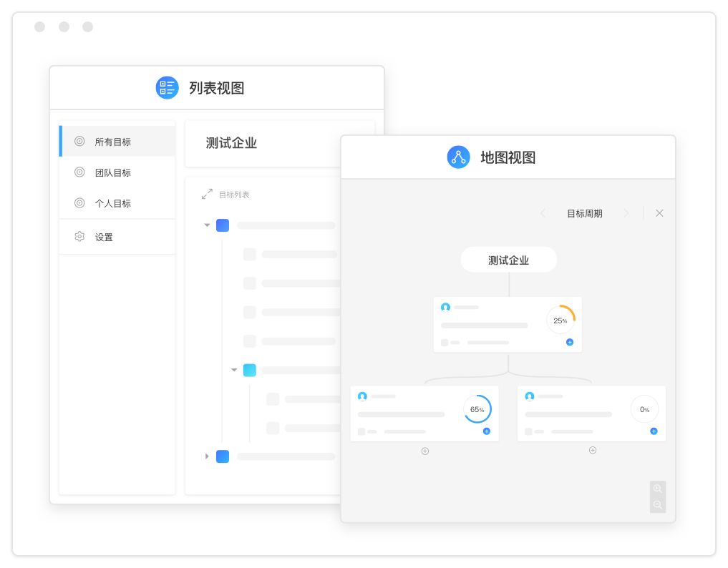Click avatar on the 0% goal card
The height and width of the screenshot is (568, 728).
[530, 396]
